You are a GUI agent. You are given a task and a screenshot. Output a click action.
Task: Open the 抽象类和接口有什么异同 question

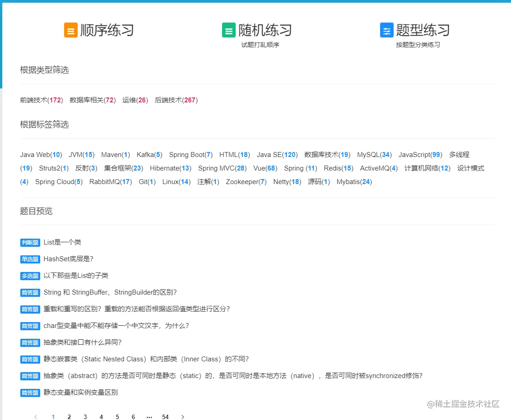coord(84,342)
